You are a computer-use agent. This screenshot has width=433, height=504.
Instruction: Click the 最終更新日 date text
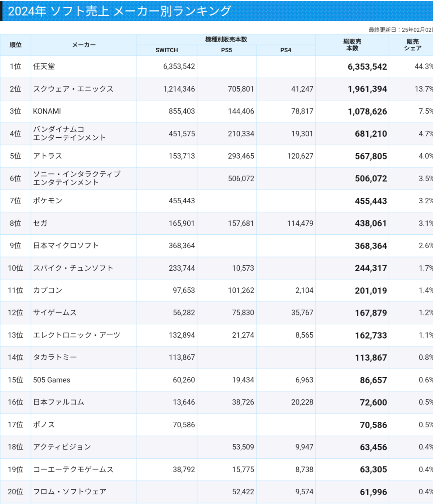tap(401, 30)
